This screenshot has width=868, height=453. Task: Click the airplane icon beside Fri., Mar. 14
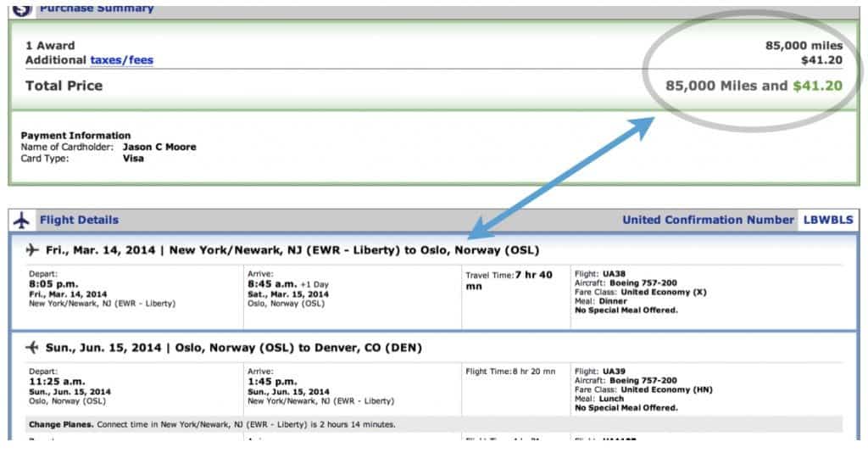[32, 250]
